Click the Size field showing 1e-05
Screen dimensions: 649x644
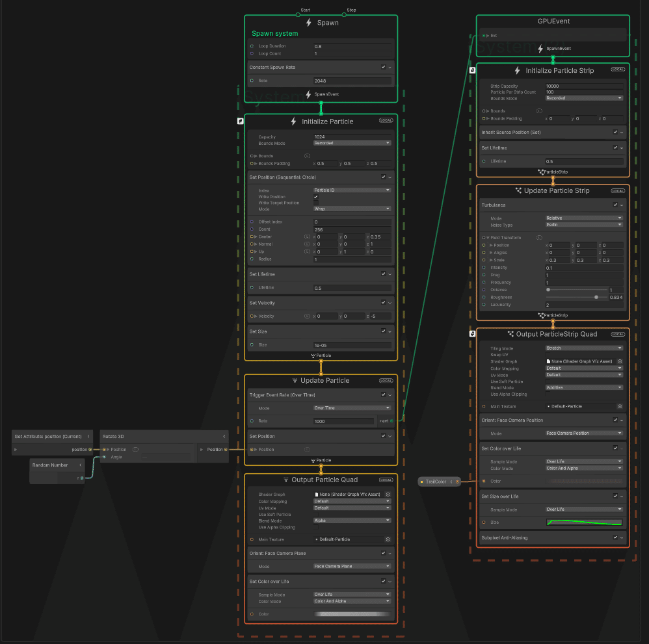(352, 345)
